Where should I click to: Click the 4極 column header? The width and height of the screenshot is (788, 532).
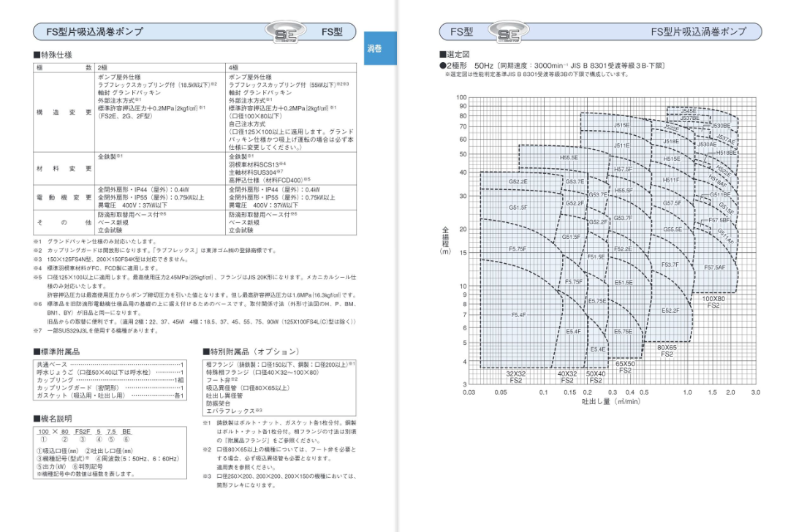pos(233,67)
